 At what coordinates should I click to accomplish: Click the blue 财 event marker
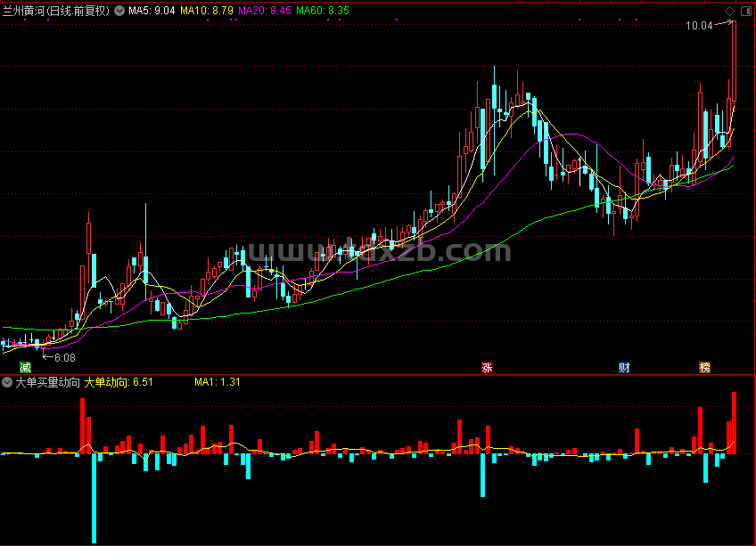point(624,367)
